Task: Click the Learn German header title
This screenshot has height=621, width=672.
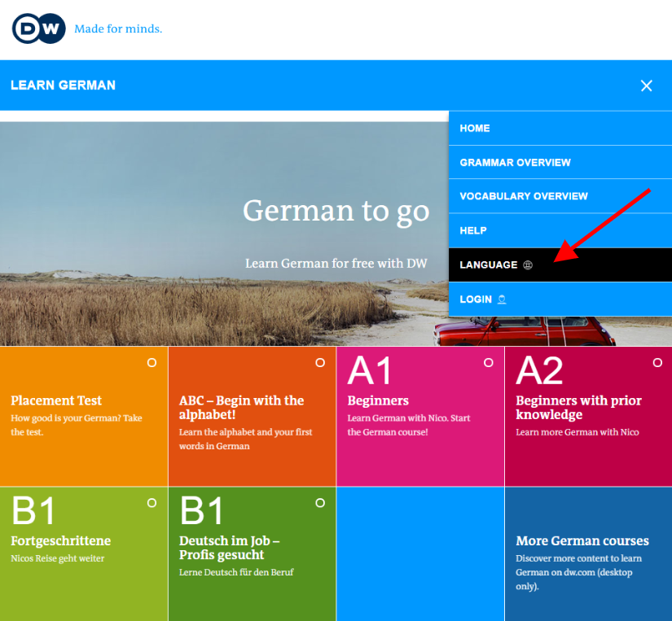Action: click(x=63, y=85)
